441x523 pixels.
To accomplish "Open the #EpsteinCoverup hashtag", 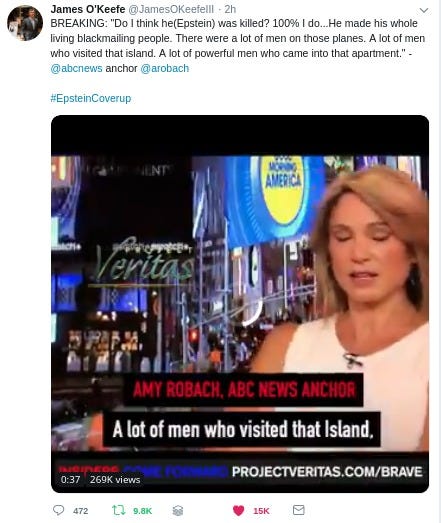I will pos(91,98).
